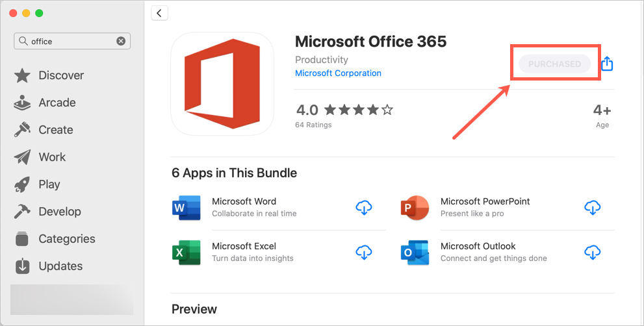Click the Create paintbrush icon
This screenshot has width=644, height=326.
(x=22, y=130)
